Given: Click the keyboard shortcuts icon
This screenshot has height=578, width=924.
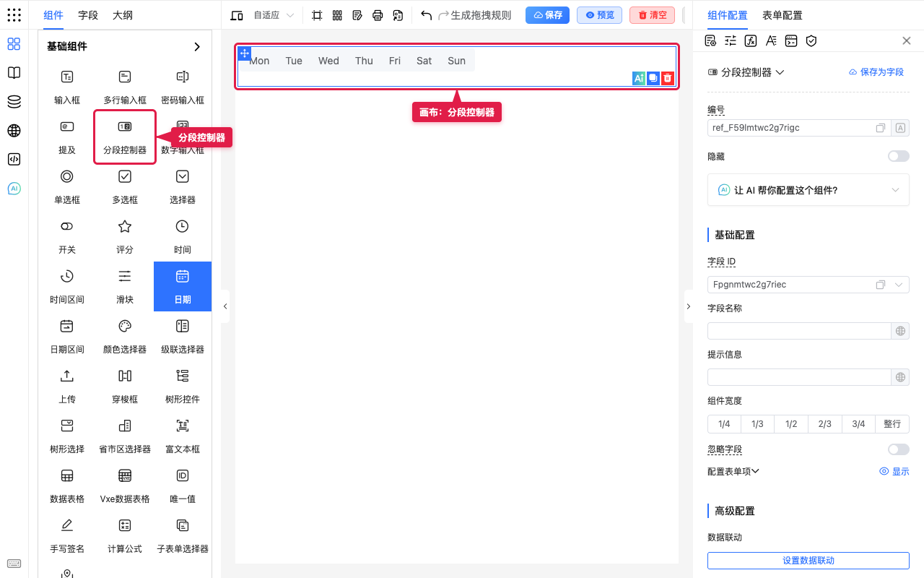Looking at the screenshot, I should pos(14,564).
